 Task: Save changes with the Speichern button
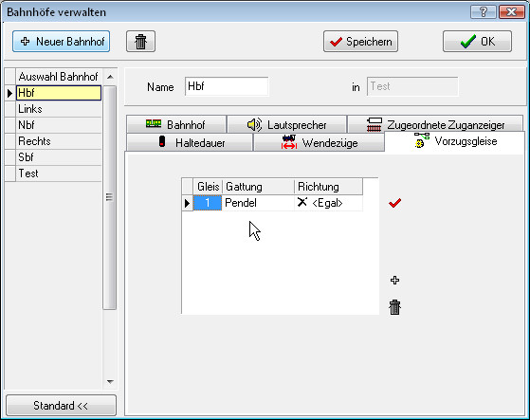point(360,41)
